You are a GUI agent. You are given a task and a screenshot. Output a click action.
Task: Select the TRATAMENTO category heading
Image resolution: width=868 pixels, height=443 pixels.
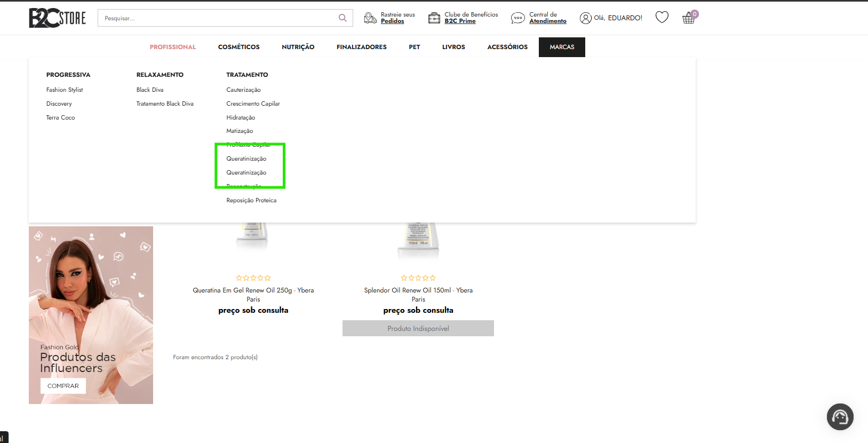click(x=247, y=75)
